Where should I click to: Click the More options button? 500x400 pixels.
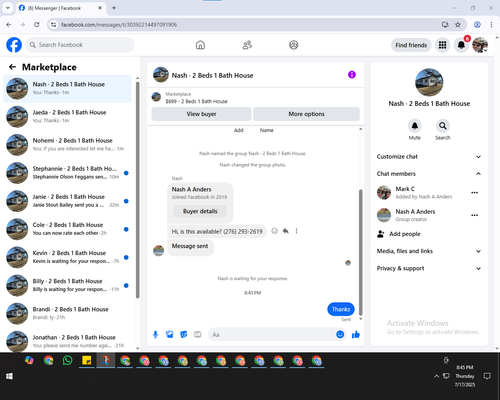pyautogui.click(x=306, y=114)
